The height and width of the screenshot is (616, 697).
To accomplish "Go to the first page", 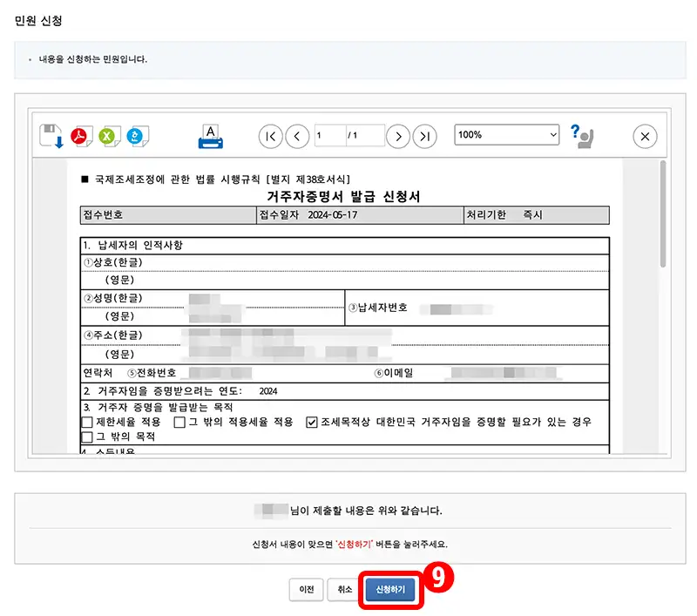I will tap(270, 136).
